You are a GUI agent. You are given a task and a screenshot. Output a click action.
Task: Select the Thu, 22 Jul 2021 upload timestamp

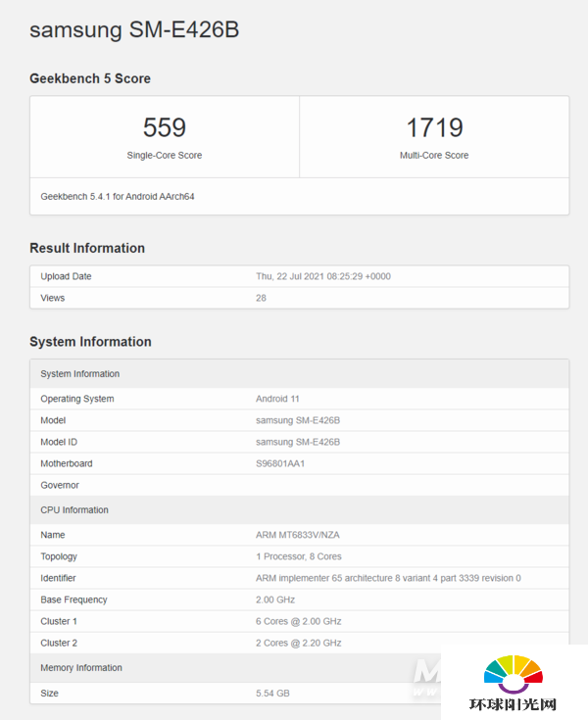click(323, 276)
